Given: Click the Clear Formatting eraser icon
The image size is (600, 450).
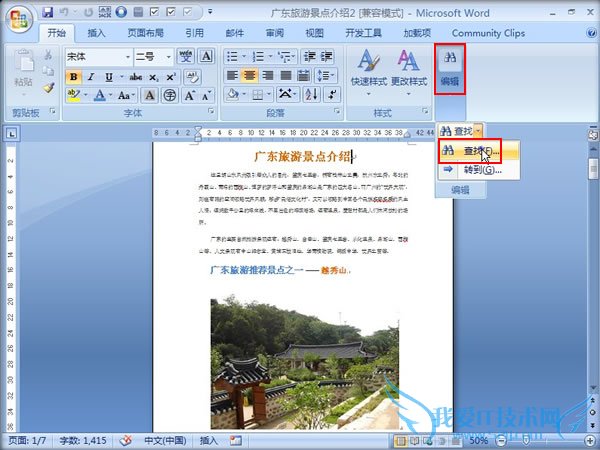Looking at the screenshot, I should click(x=192, y=77).
